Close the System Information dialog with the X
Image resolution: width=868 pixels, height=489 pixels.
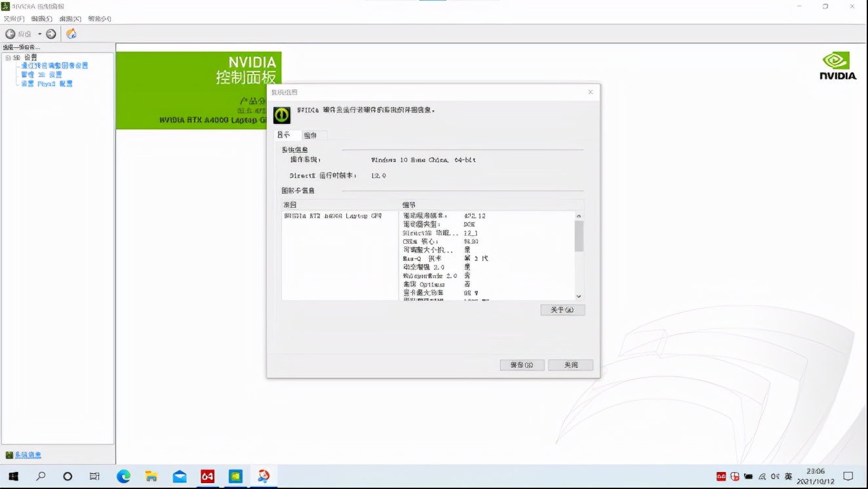tap(591, 92)
